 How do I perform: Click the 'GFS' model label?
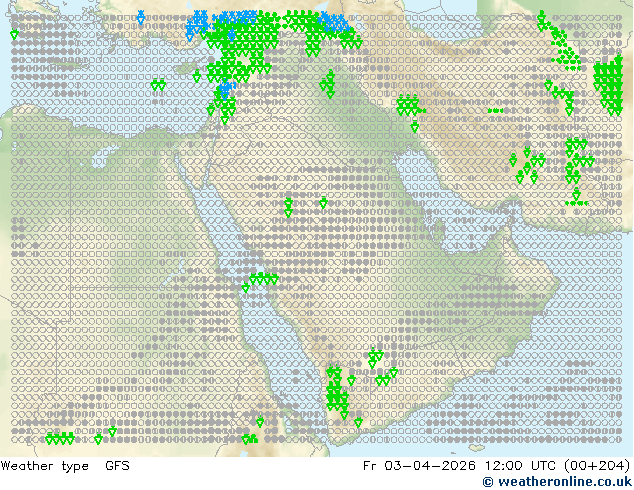pyautogui.click(x=117, y=466)
